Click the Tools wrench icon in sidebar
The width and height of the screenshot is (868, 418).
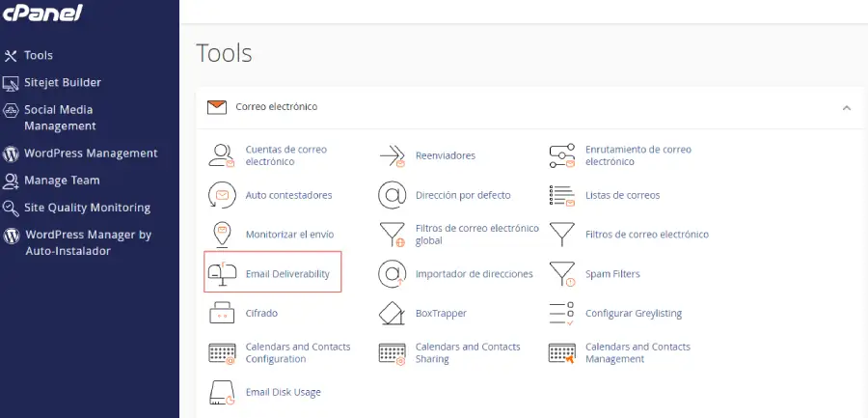[11, 55]
